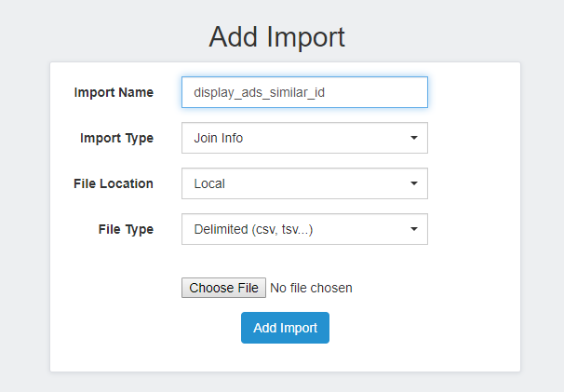Submit with the blue Add Import button
564x392 pixels.
point(285,328)
